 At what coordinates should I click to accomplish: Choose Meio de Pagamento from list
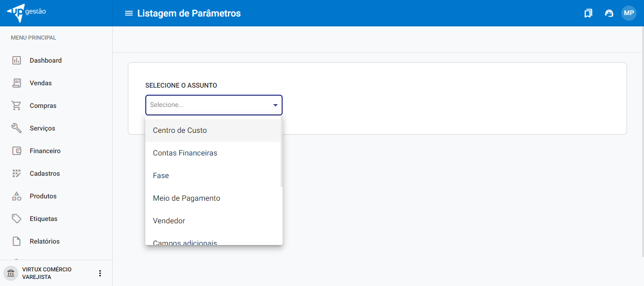tap(186, 198)
